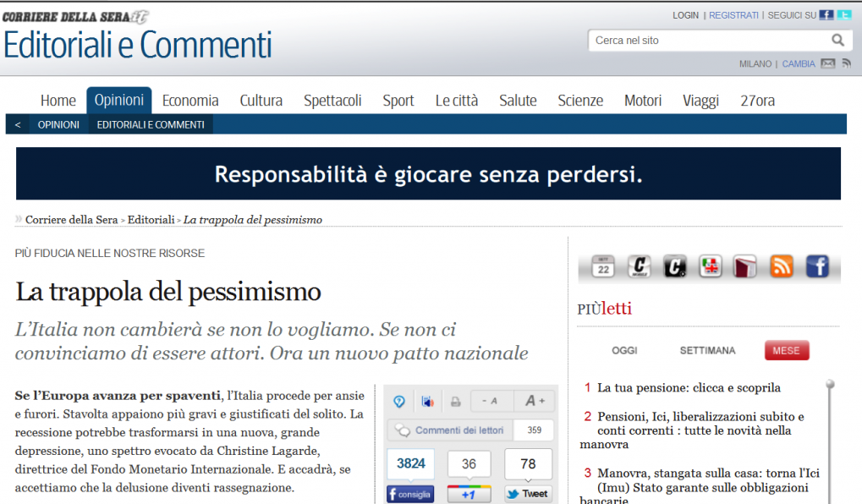Open the 27ora section
This screenshot has height=504, width=862.
point(758,101)
